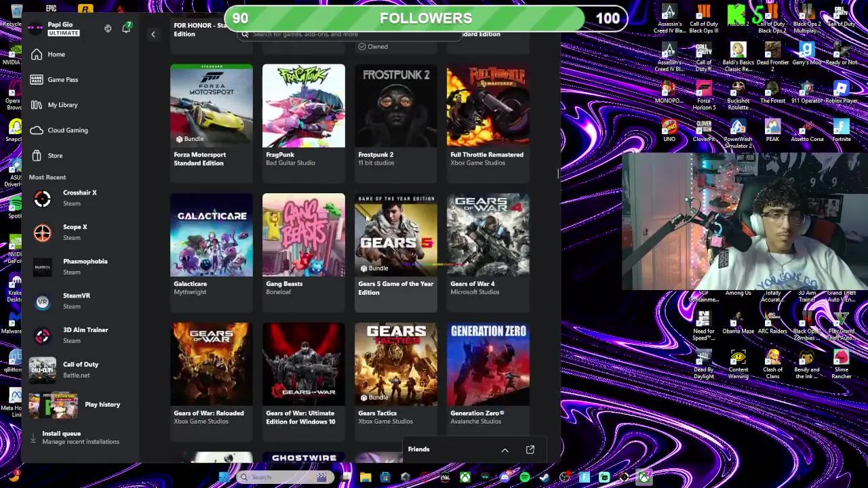Open the Gears of War 4 tile
The height and width of the screenshot is (488, 868).
coord(488,252)
